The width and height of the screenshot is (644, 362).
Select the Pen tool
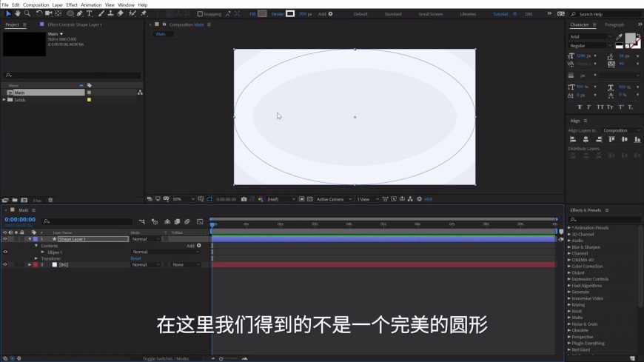[80, 13]
